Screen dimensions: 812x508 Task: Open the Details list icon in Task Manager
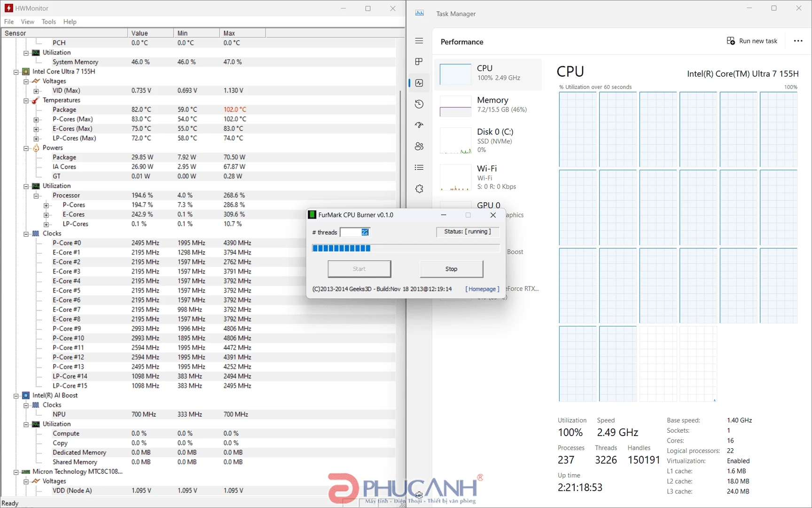tap(419, 167)
